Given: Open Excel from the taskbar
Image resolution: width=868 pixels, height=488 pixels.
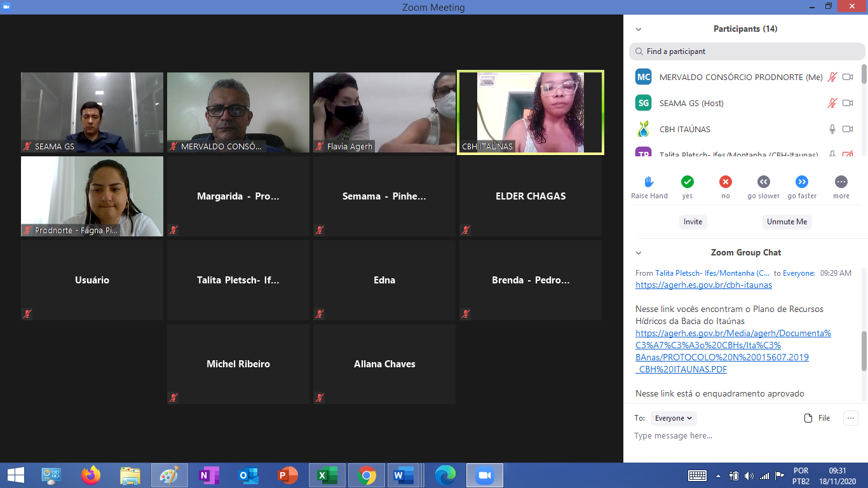Looking at the screenshot, I should click(327, 475).
